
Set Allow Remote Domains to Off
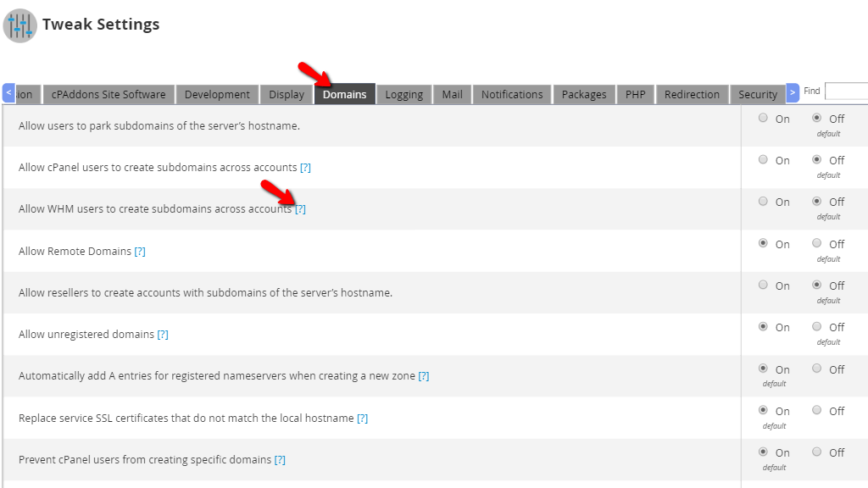(x=816, y=243)
